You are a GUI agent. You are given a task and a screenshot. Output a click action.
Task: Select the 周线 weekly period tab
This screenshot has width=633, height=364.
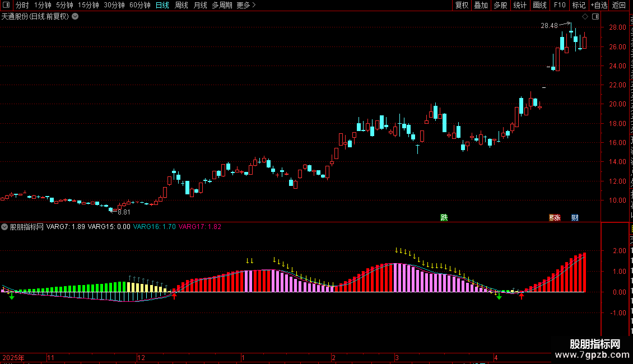181,5
